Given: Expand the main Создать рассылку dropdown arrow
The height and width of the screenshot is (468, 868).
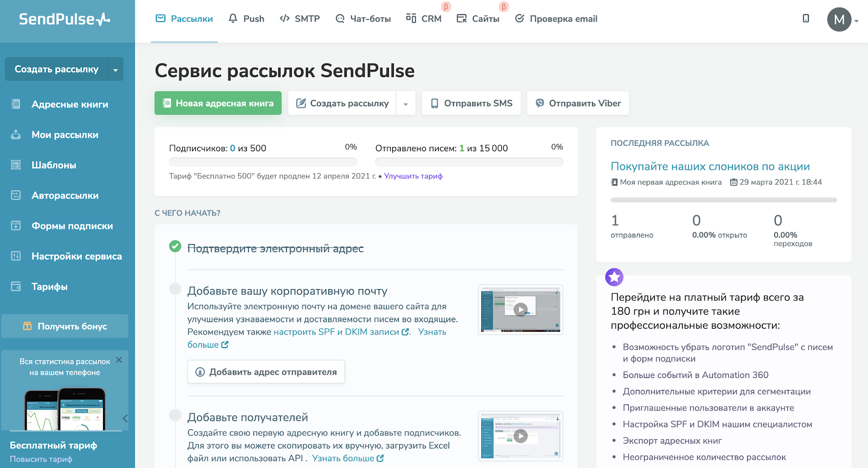Looking at the screenshot, I should point(406,103).
